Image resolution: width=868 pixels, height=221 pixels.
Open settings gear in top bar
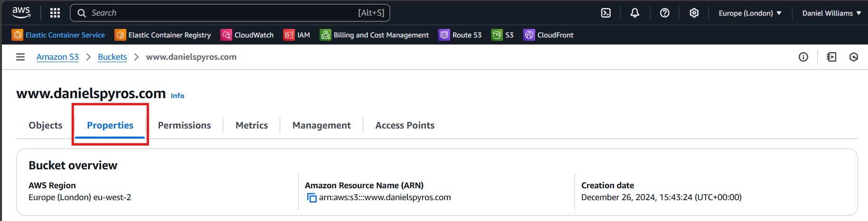[x=694, y=13]
